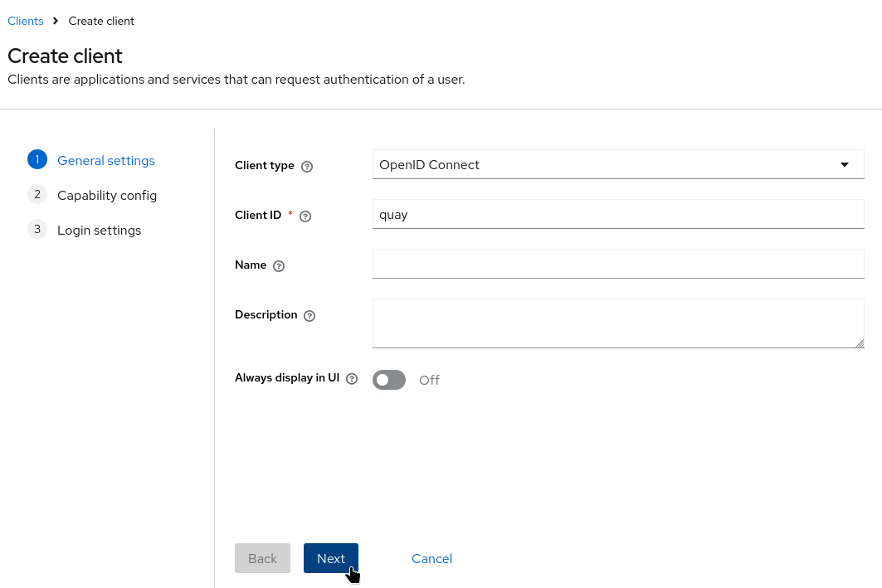The width and height of the screenshot is (882, 588).
Task: Cancel the client creation
Action: [x=431, y=558]
